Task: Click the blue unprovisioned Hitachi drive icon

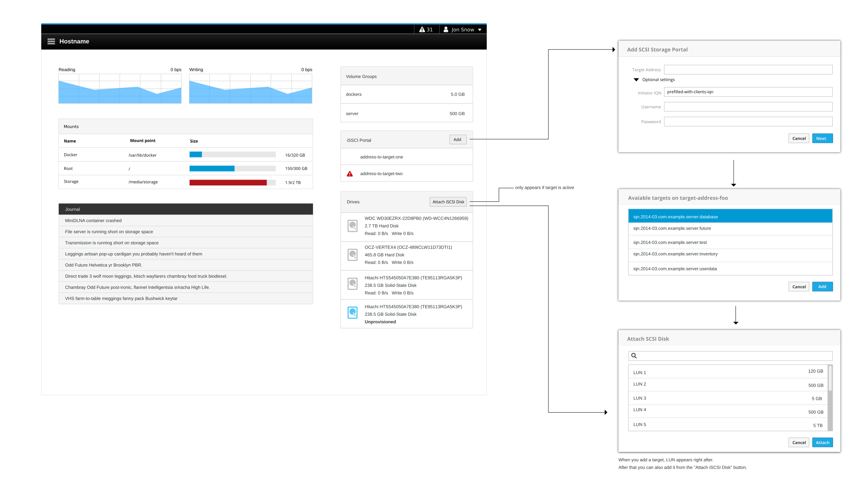Action: coord(352,313)
